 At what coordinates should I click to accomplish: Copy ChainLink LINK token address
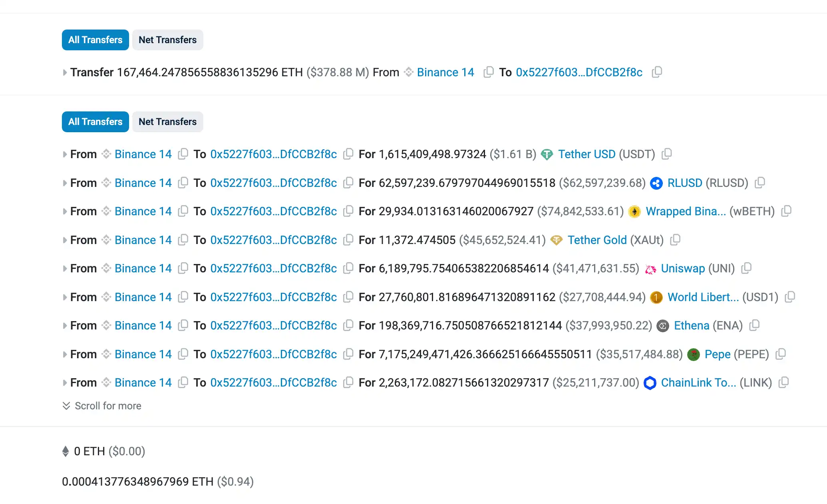[783, 382]
